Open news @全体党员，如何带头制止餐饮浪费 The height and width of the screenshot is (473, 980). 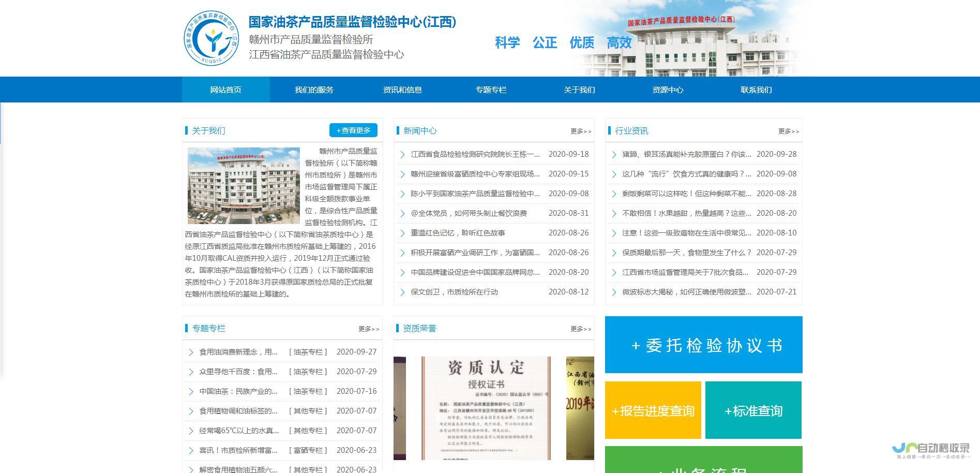[469, 213]
